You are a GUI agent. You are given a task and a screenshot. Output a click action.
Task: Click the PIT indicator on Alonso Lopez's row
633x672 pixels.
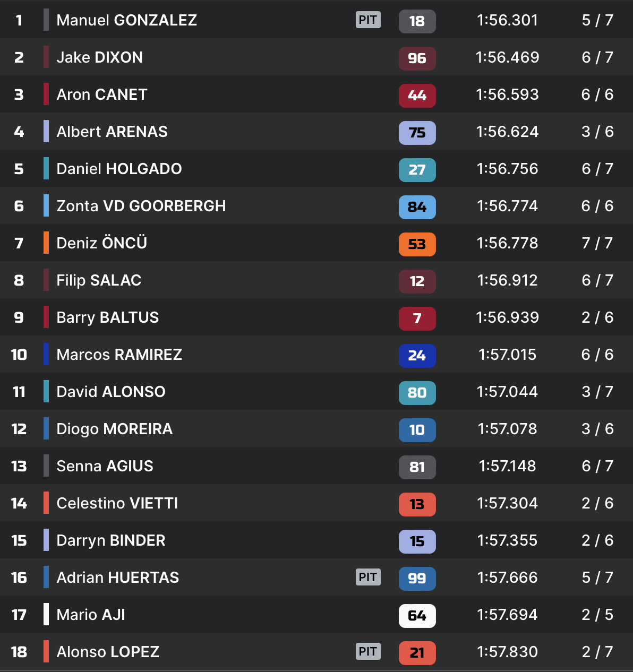tap(368, 651)
